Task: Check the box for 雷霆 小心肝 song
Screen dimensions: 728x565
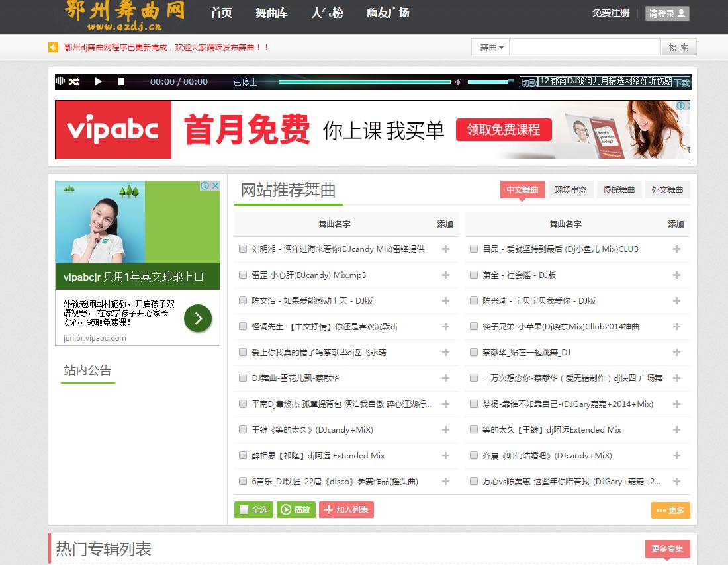Action: click(x=243, y=275)
